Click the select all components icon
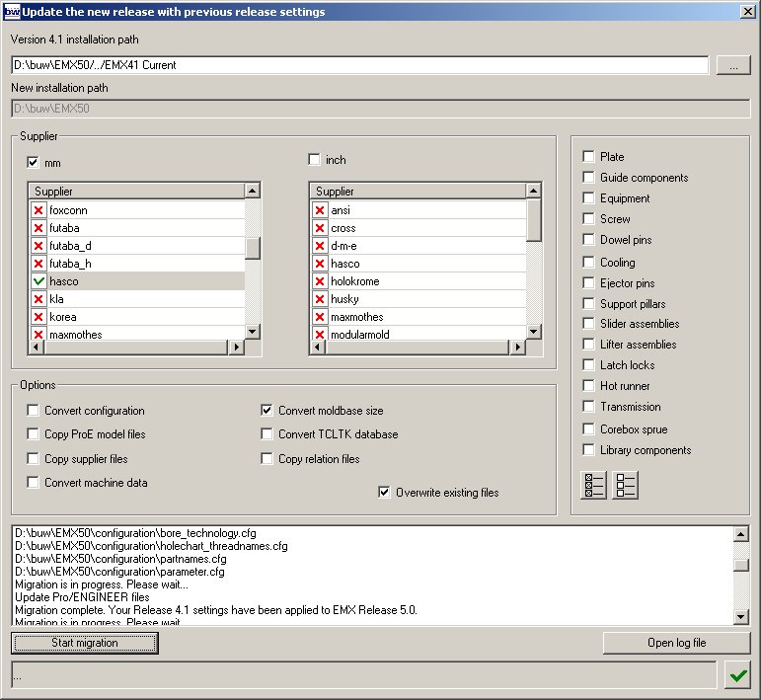The image size is (761, 700). tap(593, 485)
